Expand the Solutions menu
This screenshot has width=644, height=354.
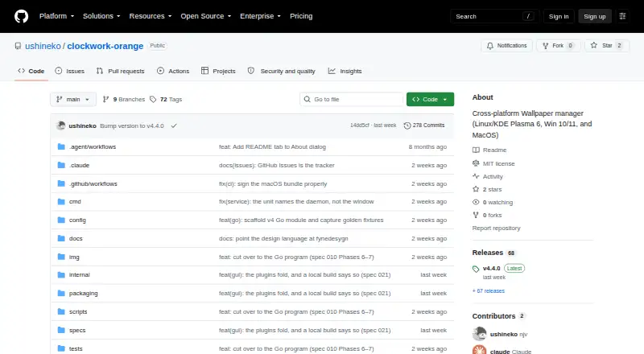(x=101, y=16)
